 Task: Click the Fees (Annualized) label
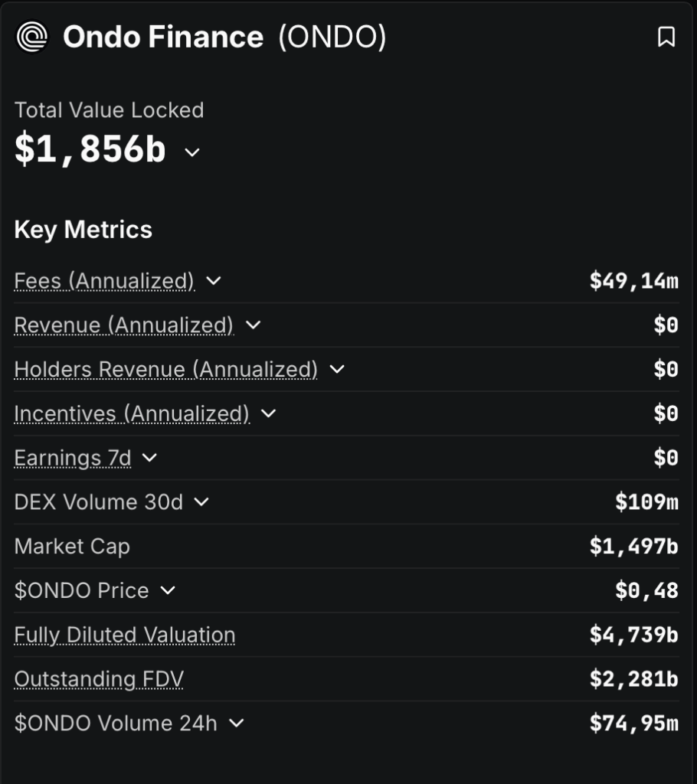pos(104,281)
